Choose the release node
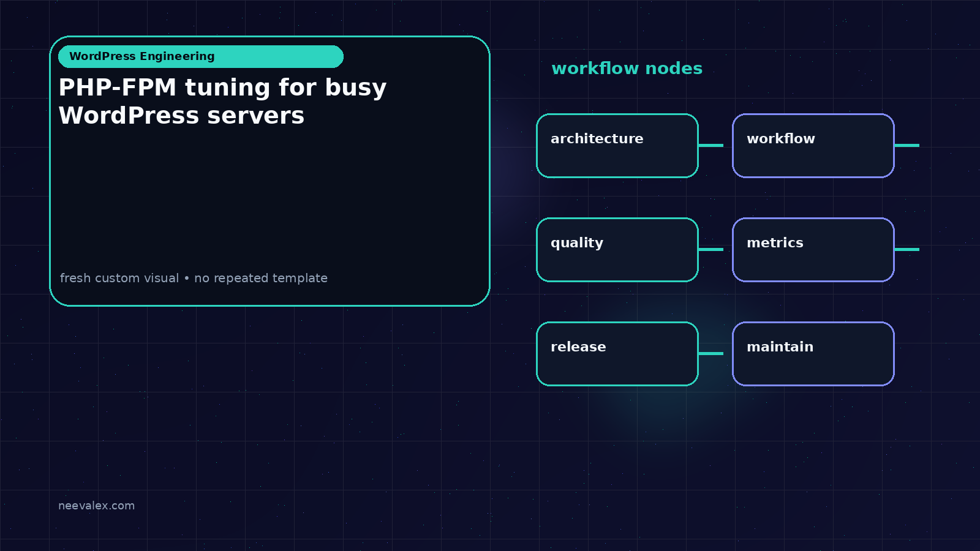Viewport: 980px width, 551px height. [x=617, y=354]
